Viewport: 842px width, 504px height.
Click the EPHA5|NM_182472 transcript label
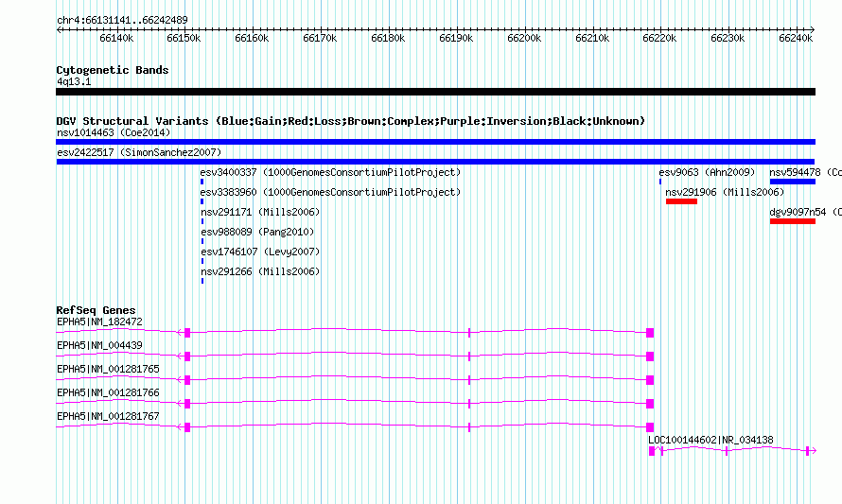pos(100,322)
